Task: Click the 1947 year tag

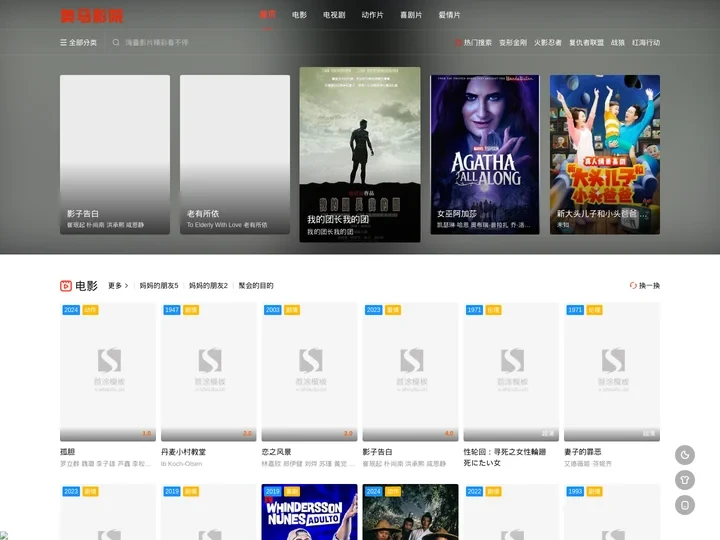Action: click(x=171, y=310)
